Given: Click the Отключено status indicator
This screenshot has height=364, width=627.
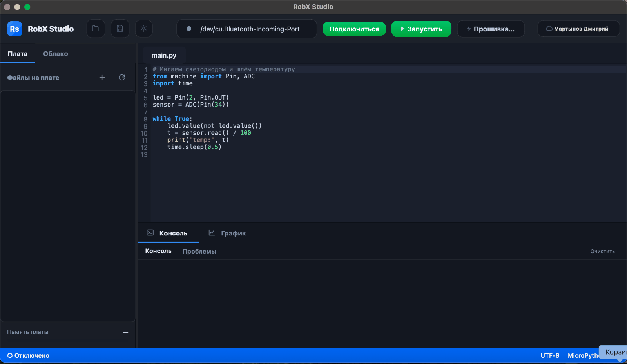Looking at the screenshot, I should (28, 356).
